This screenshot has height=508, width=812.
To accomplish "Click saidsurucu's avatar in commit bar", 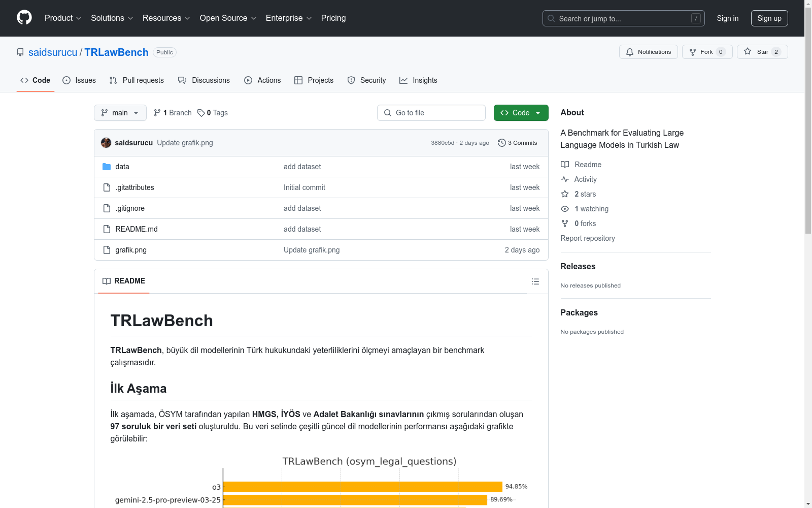I will point(106,143).
